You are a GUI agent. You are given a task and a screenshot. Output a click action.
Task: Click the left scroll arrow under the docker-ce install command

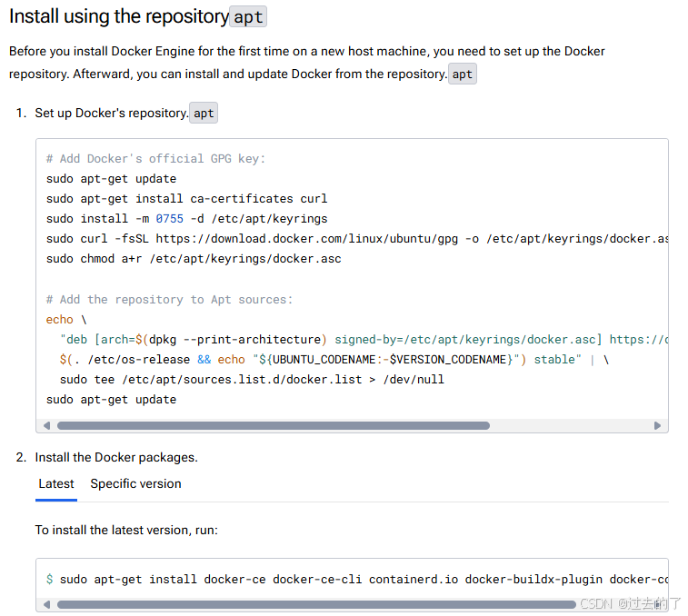47,604
